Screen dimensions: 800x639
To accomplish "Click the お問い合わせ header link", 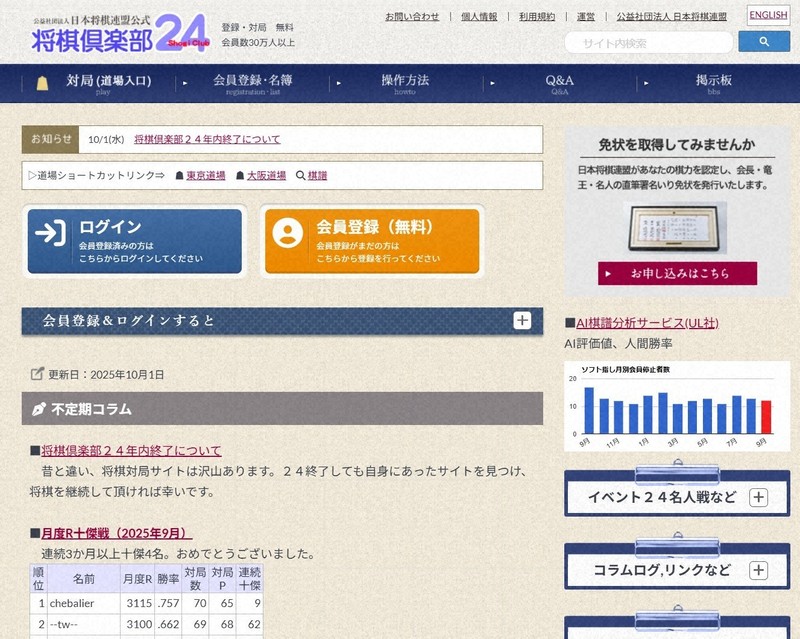I will coord(412,16).
